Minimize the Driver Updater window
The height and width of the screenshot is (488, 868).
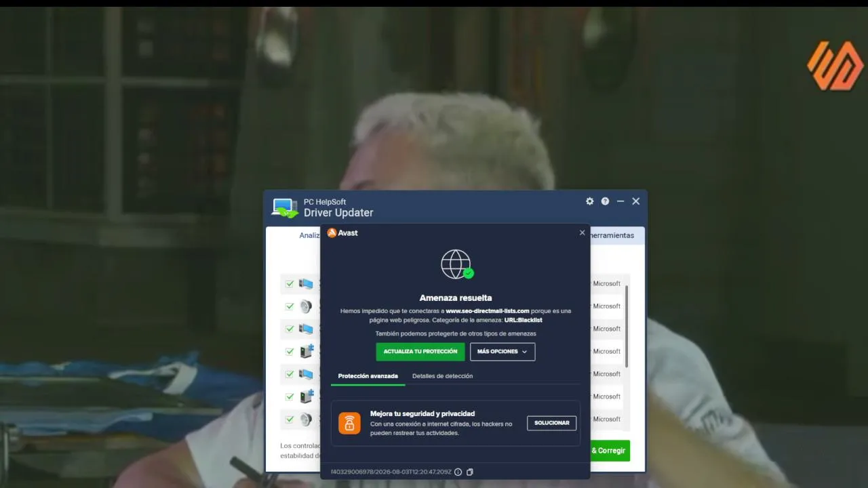click(x=620, y=201)
